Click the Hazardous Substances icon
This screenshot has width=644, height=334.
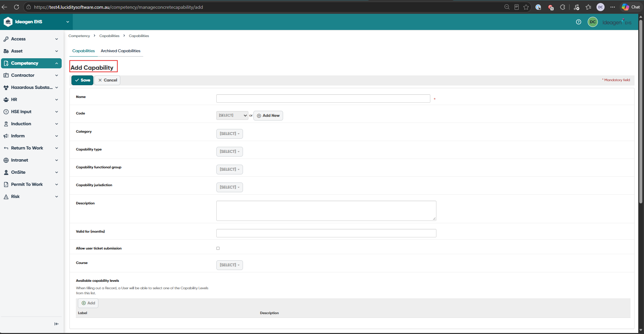[x=6, y=88]
